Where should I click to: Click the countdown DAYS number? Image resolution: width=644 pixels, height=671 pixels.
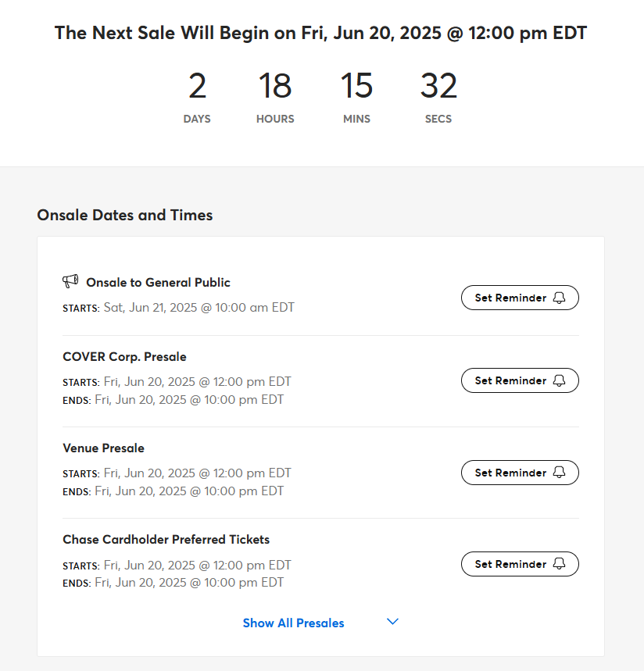[197, 86]
